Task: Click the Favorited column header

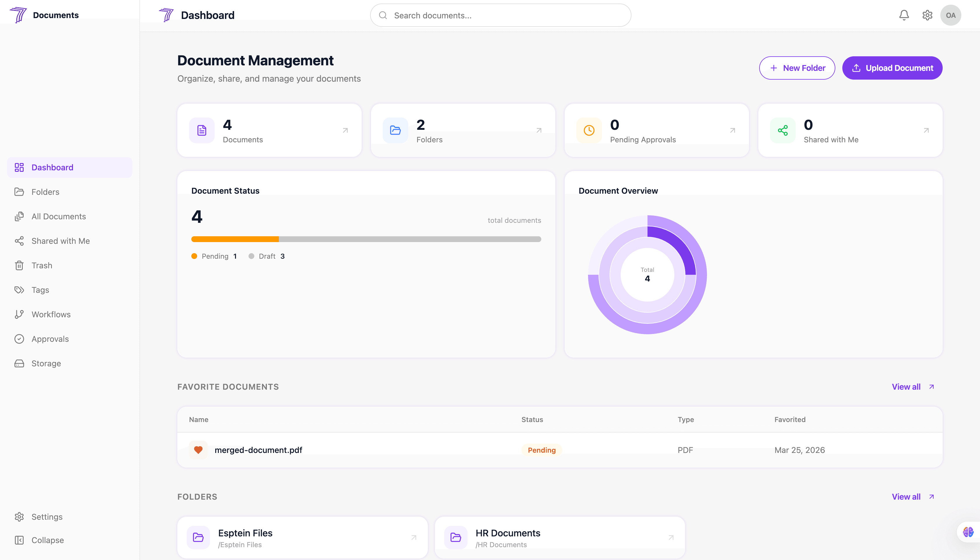Action: pos(790,420)
